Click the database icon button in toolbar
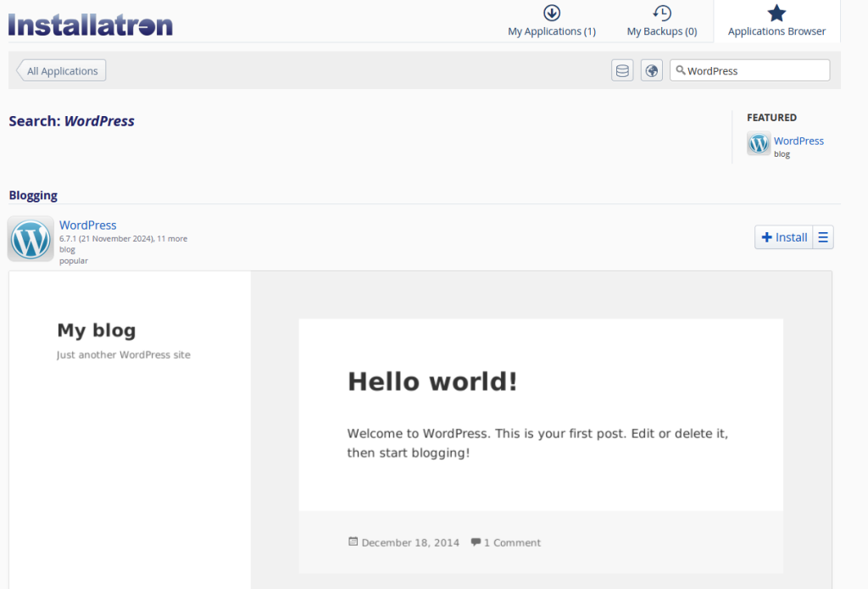This screenshot has width=868, height=589. [x=622, y=71]
